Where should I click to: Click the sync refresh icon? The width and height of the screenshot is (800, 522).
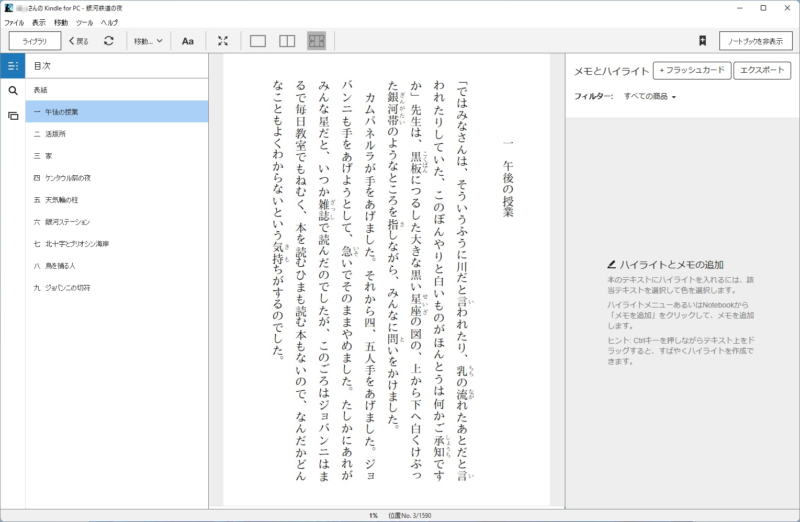[x=109, y=41]
